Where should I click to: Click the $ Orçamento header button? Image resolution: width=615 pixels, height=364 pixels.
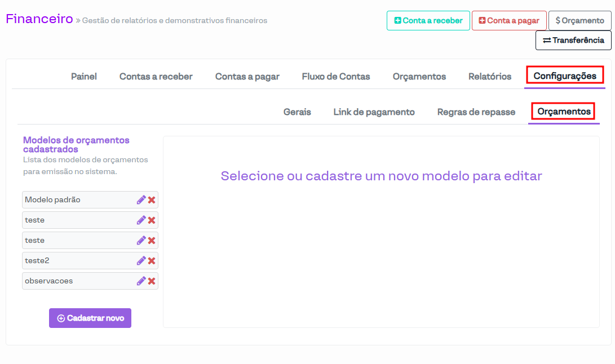(x=579, y=21)
